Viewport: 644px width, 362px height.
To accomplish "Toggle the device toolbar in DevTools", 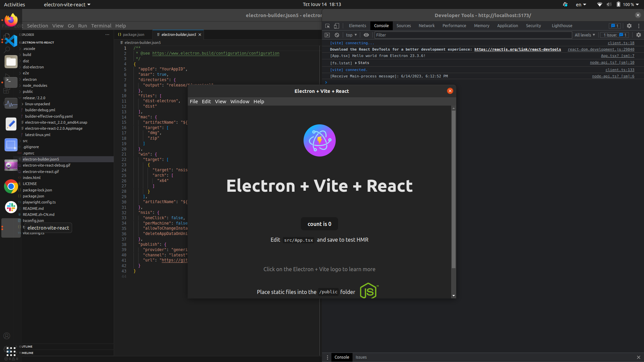I will pyautogui.click(x=337, y=26).
